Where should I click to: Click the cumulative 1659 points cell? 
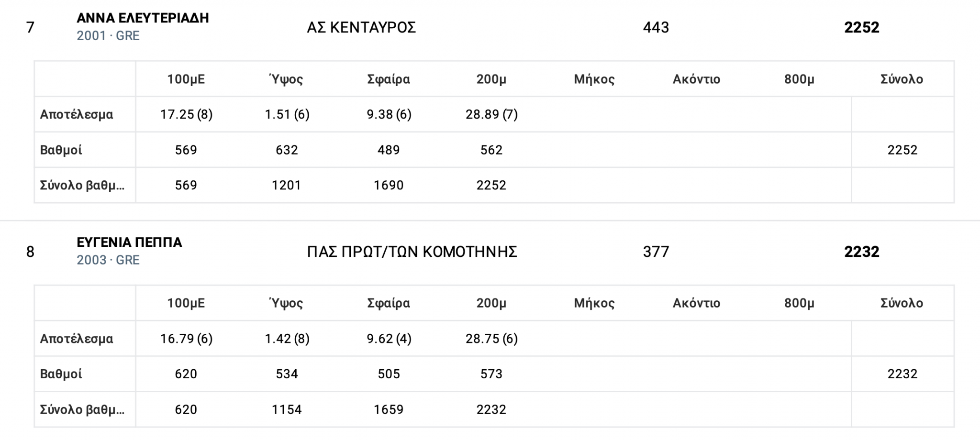tap(389, 409)
